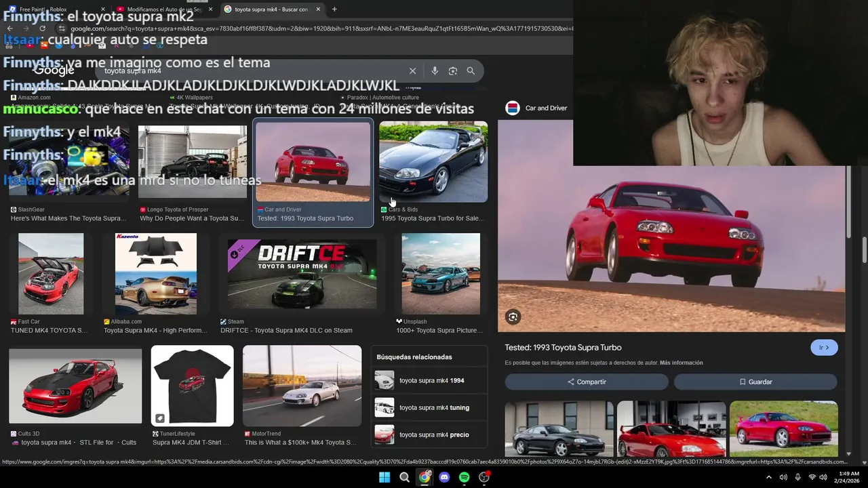The height and width of the screenshot is (488, 868).
Task: Click 'Here's What Makes The Toyota Supra' caption
Action: (68, 218)
